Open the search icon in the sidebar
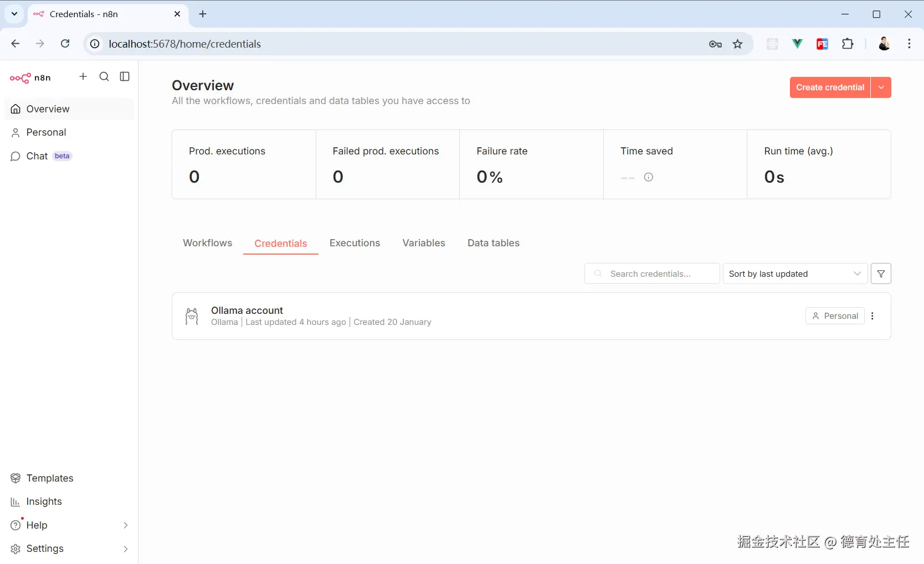The width and height of the screenshot is (924, 564). [104, 76]
